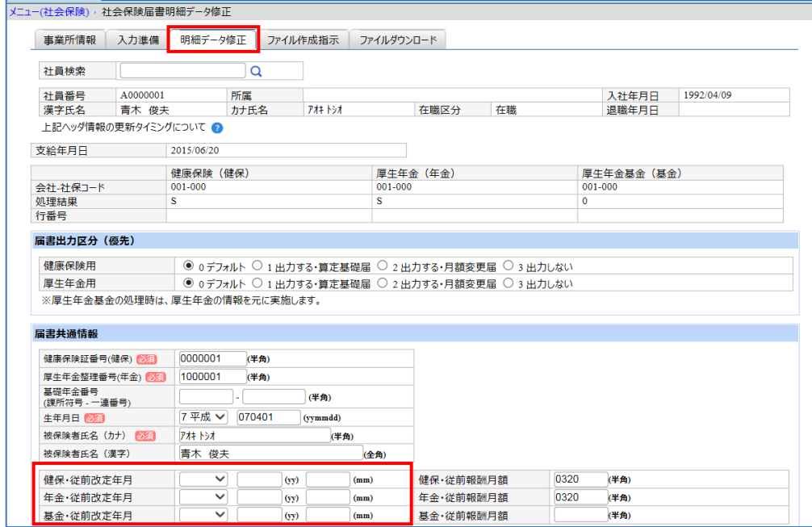Viewport: 812px width, 527px height.
Task: Open the blue help question-mark icon
Action: point(217,128)
